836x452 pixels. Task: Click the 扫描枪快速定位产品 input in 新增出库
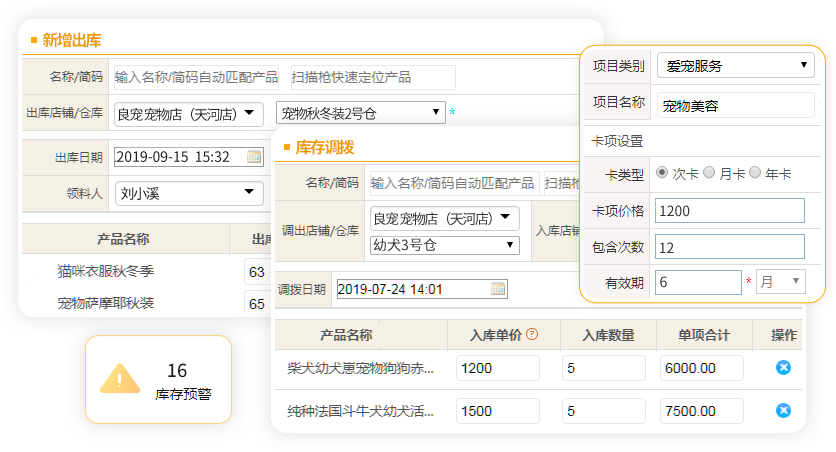(371, 77)
